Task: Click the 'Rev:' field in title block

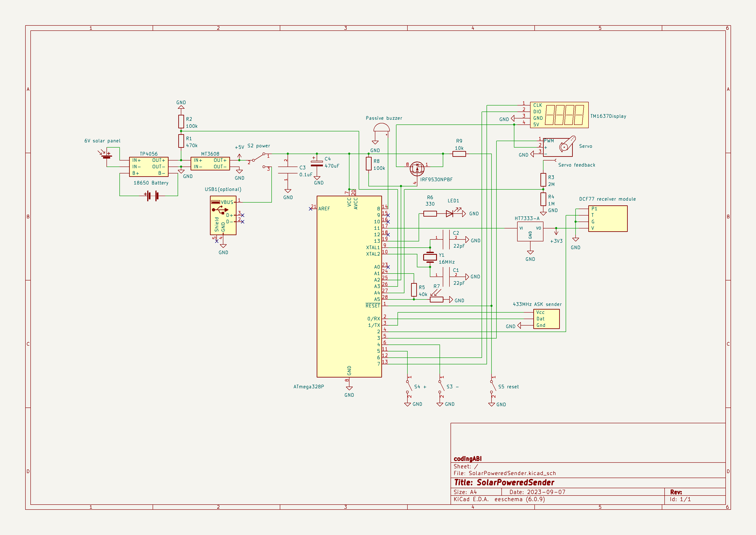Action: pyautogui.click(x=676, y=492)
